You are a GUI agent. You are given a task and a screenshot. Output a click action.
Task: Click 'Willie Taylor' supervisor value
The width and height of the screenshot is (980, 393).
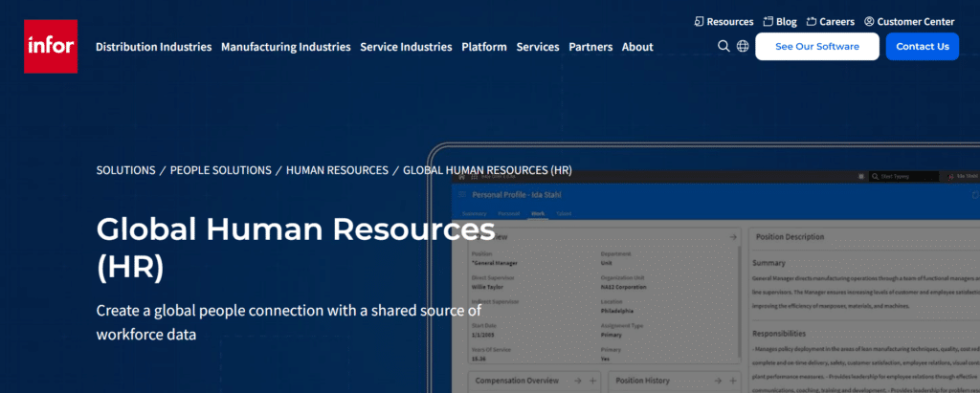pos(487,287)
